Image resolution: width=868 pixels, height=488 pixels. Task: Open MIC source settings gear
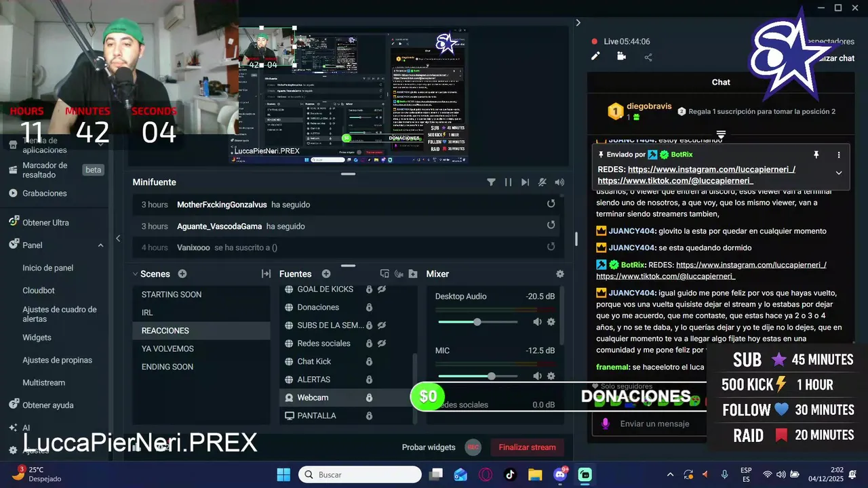[x=551, y=376]
